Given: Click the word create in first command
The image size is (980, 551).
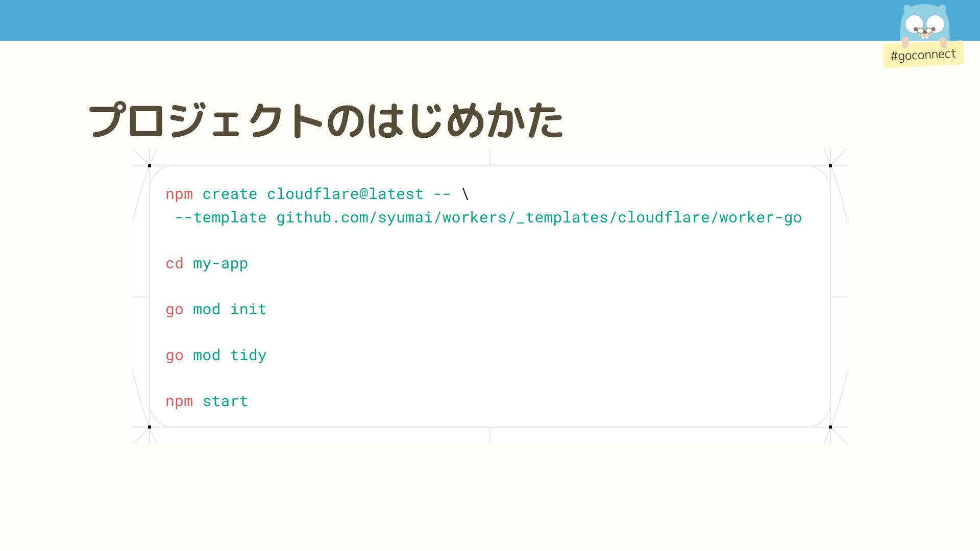Looking at the screenshot, I should coord(230,194).
